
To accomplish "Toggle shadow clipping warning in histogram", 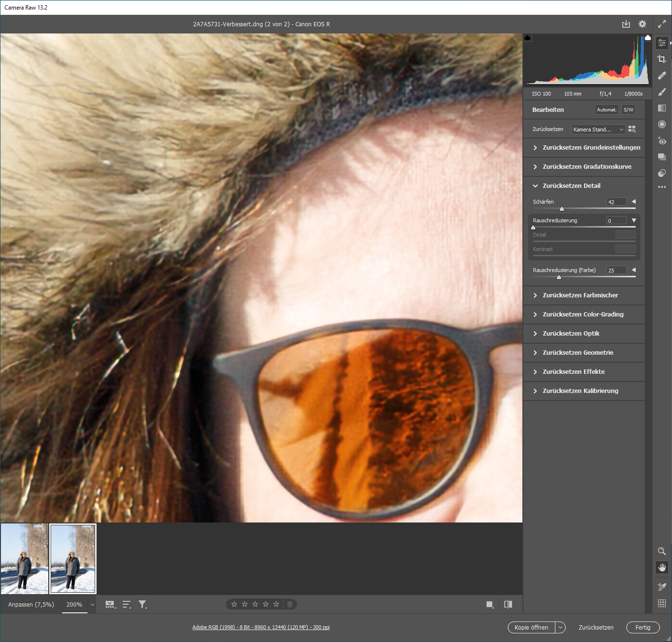I will 528,38.
